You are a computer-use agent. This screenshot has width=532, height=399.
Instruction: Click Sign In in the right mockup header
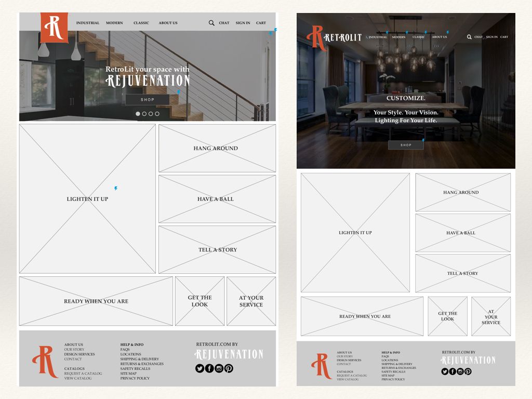point(491,37)
